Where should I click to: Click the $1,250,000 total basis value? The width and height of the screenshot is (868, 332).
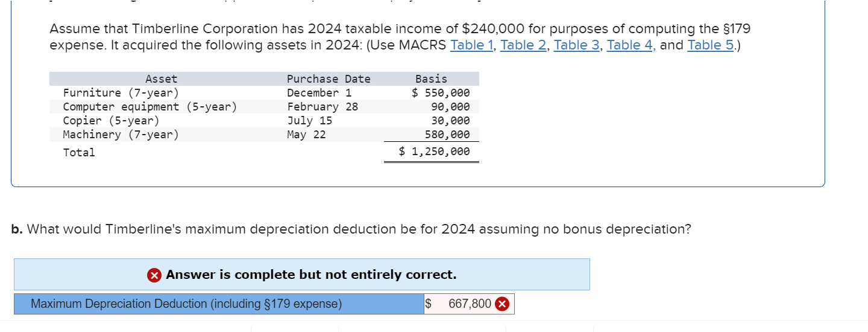tap(434, 152)
